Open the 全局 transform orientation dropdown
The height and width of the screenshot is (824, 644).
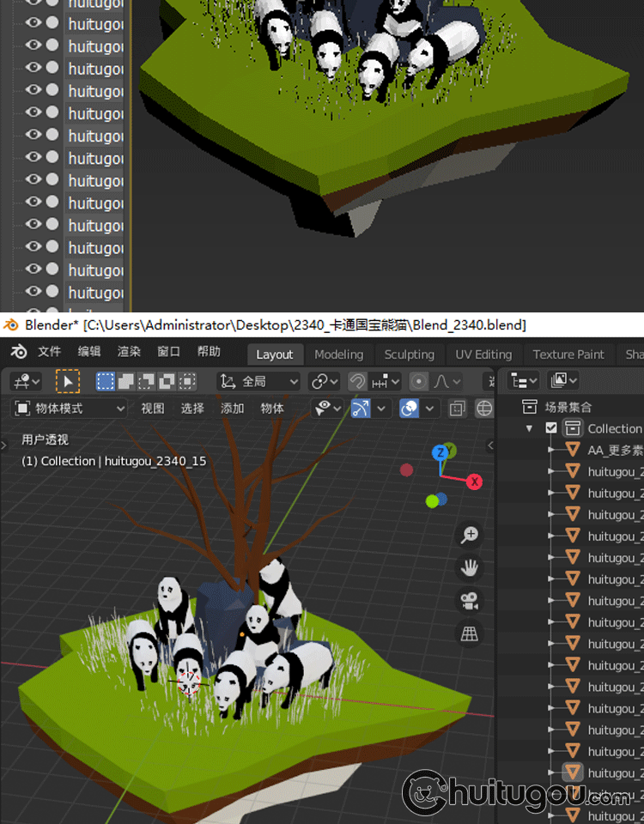[x=258, y=381]
